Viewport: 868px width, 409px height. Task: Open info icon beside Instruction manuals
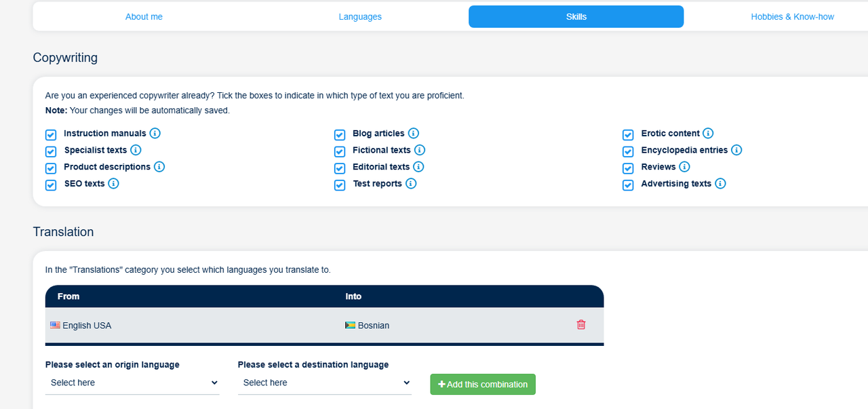pyautogui.click(x=155, y=134)
